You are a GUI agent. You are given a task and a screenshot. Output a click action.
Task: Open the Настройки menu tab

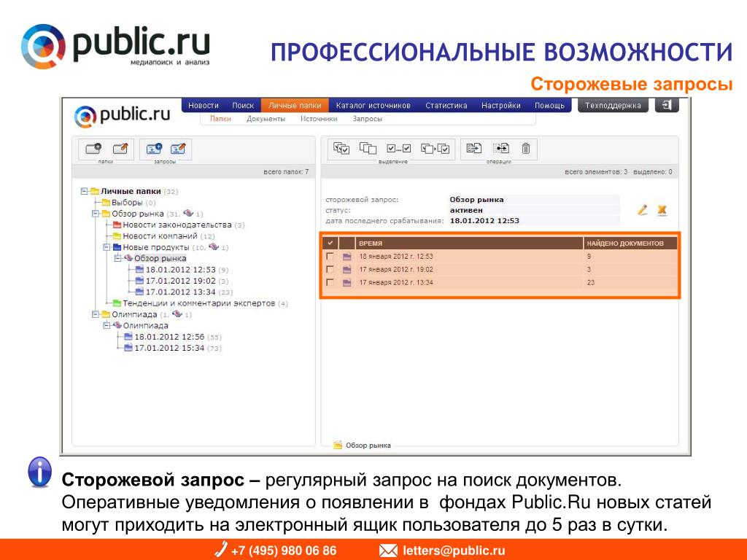500,105
